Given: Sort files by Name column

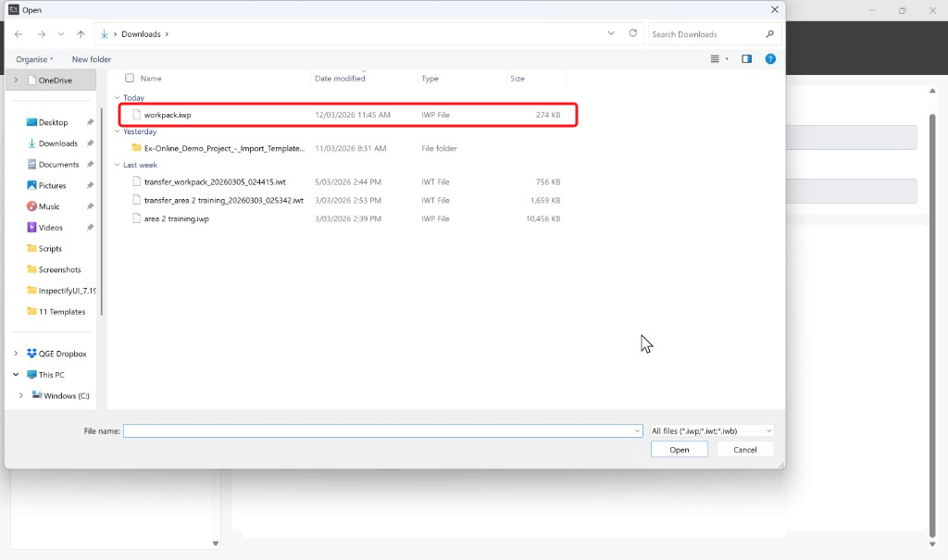Looking at the screenshot, I should [x=151, y=78].
